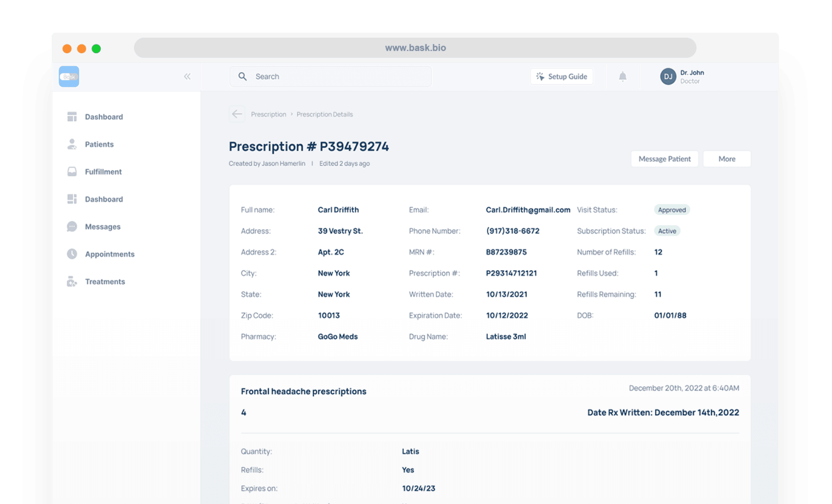This screenshot has width=832, height=504.
Task: Open the Dr. John account menu
Action: pyautogui.click(x=692, y=76)
